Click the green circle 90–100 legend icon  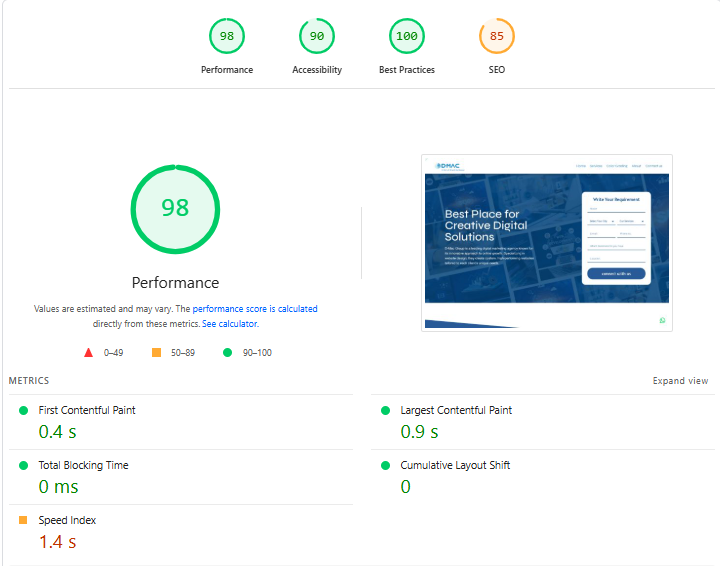point(228,353)
